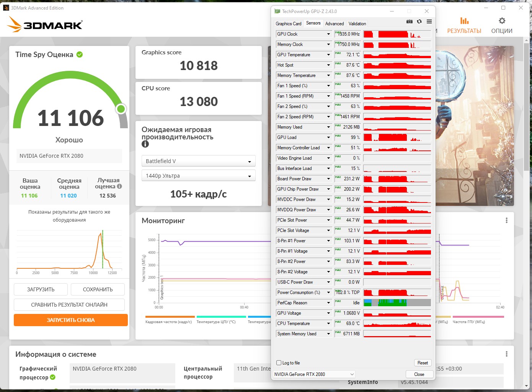Open the GPU-Z hamburger menu

[x=429, y=22]
